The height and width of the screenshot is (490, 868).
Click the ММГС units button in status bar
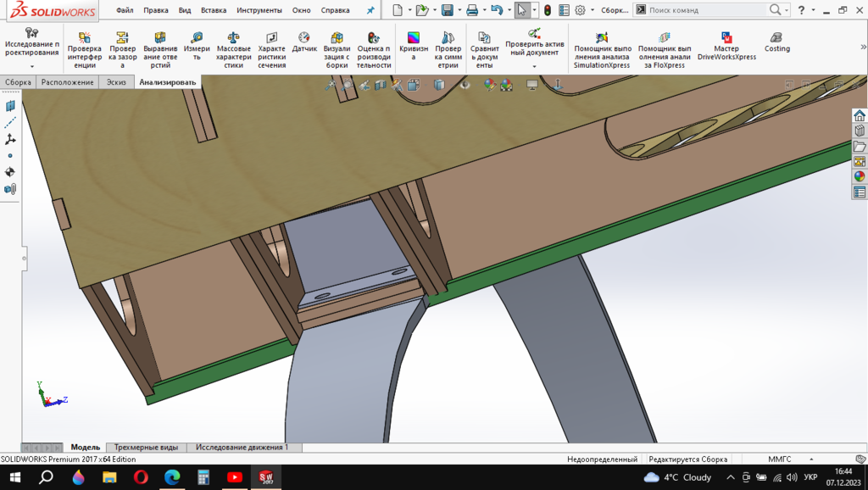pyautogui.click(x=779, y=459)
